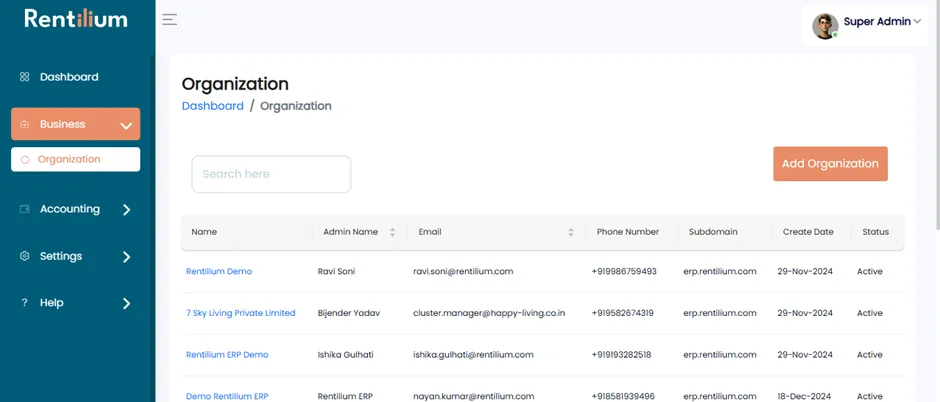Expand the Accounting chevron arrow

pos(126,210)
